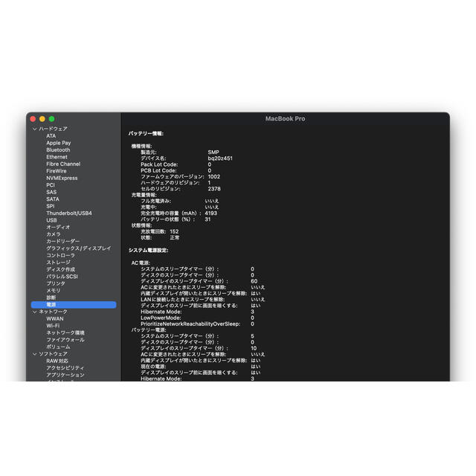Select ATA in the sidebar
The height and width of the screenshot is (476, 476).
pyautogui.click(x=51, y=136)
